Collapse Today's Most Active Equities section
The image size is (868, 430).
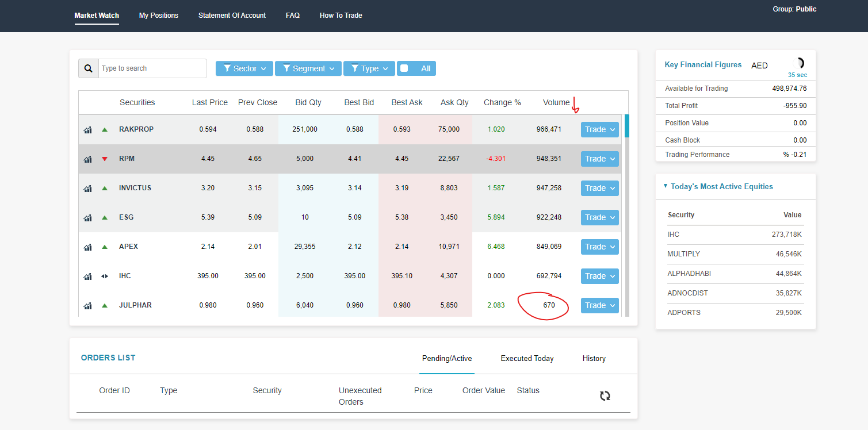point(666,186)
